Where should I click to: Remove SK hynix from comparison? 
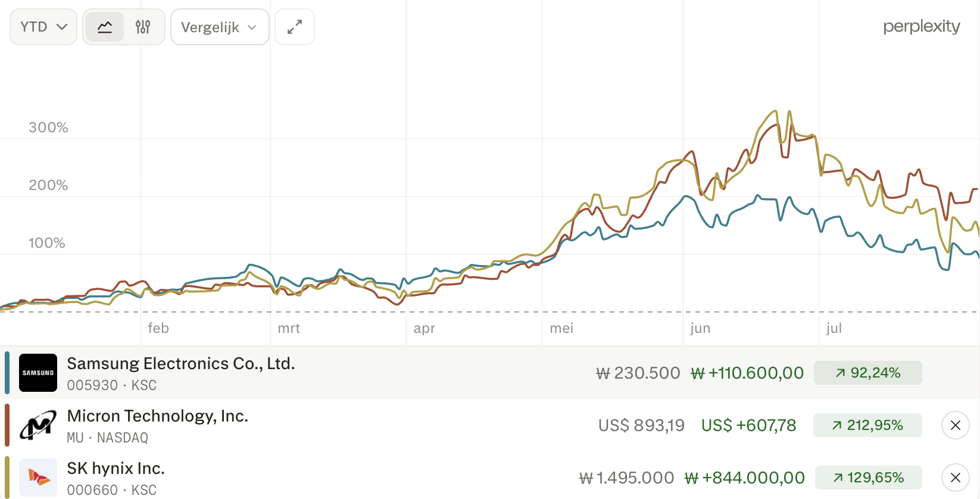click(x=956, y=478)
